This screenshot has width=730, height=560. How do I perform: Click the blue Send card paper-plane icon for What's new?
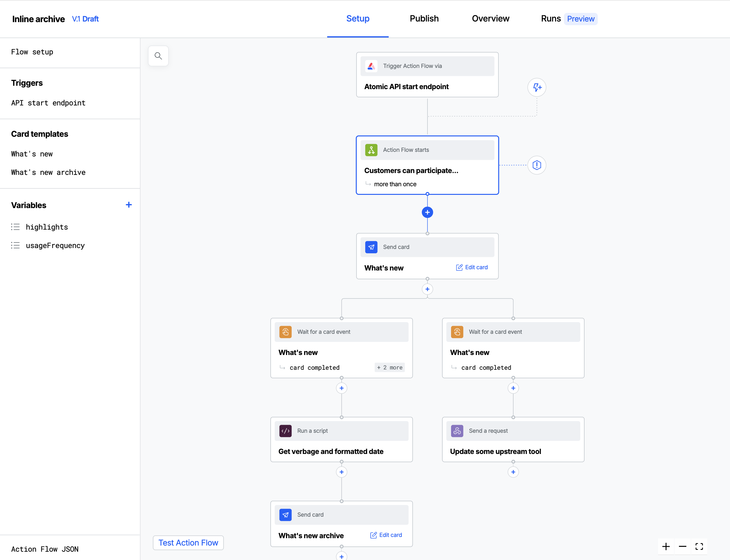pos(371,247)
